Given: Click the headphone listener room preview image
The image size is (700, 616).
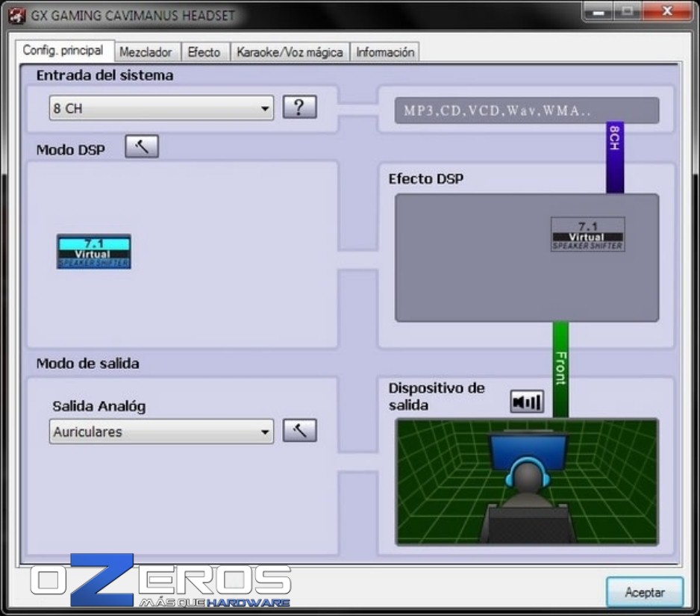Looking at the screenshot, I should (527, 482).
